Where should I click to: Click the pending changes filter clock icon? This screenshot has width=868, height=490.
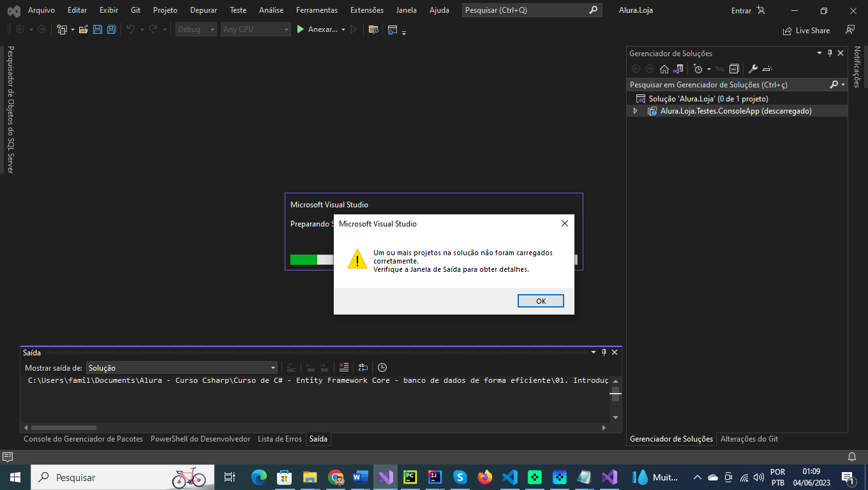pos(698,69)
